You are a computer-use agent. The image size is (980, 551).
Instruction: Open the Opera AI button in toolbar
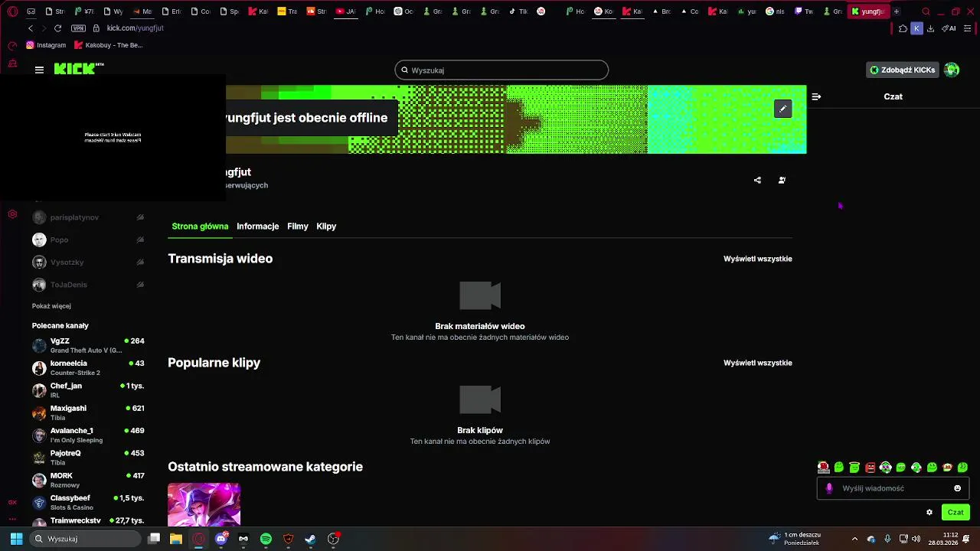(949, 28)
